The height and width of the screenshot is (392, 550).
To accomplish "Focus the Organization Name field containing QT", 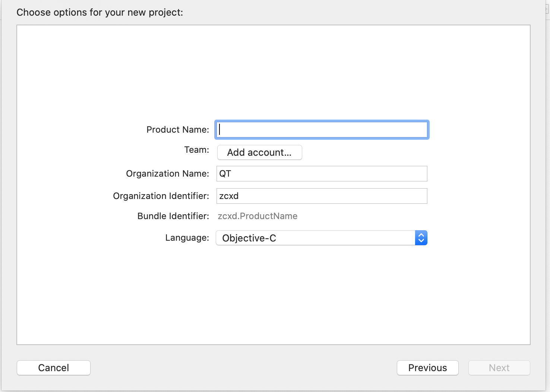I will [322, 174].
